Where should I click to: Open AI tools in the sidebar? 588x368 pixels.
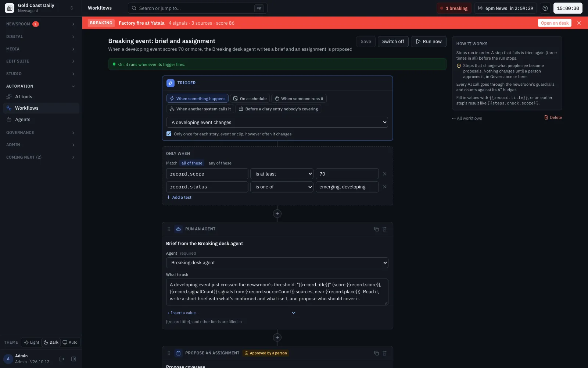[41, 97]
